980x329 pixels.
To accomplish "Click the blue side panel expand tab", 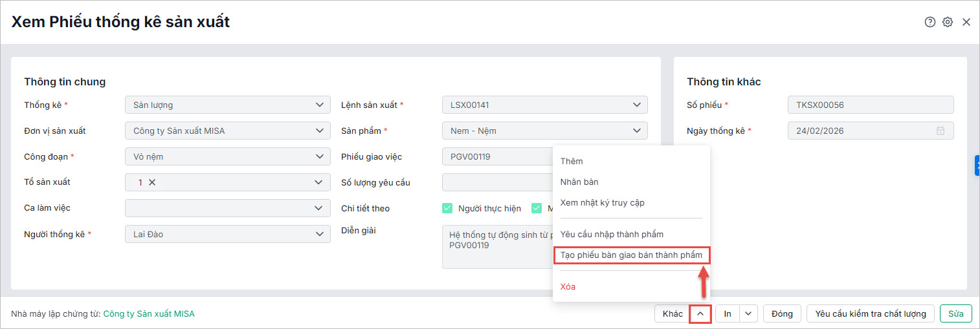I will pos(977,165).
